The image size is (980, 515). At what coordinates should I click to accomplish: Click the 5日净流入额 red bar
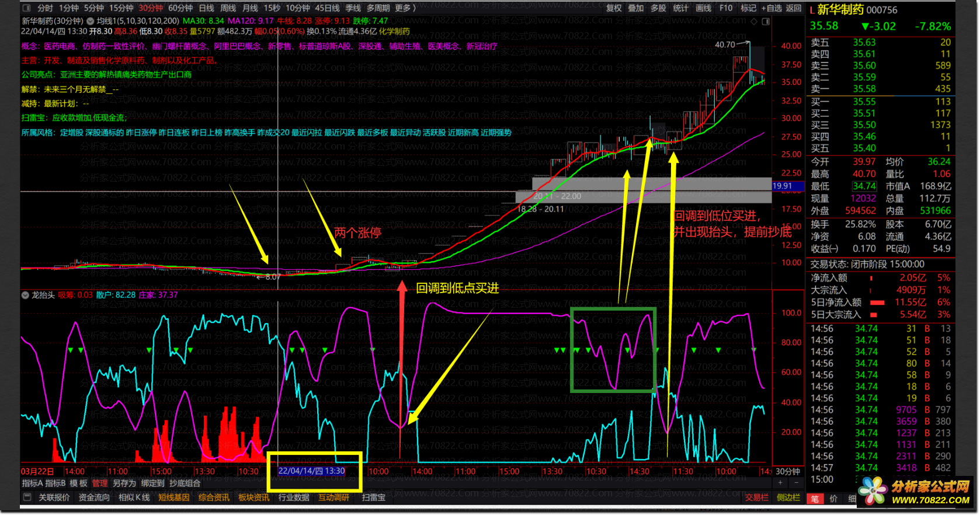[877, 302]
